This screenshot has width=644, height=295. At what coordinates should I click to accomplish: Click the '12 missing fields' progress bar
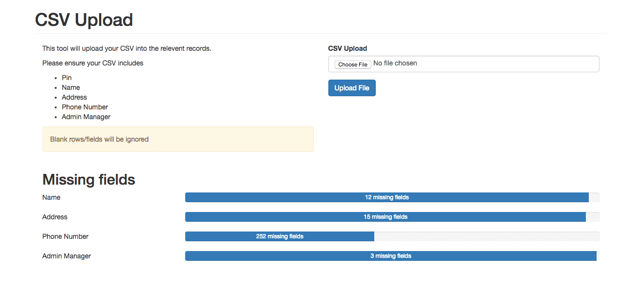pyautogui.click(x=386, y=197)
